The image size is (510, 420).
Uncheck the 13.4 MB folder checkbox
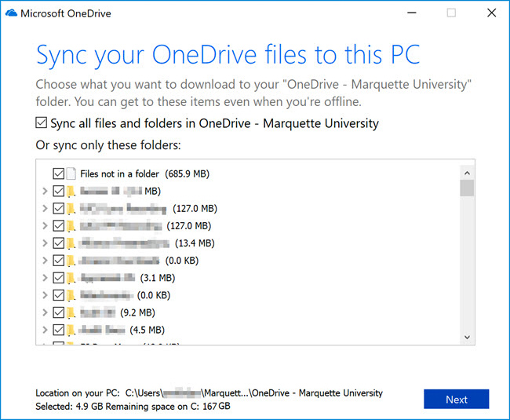[58, 243]
